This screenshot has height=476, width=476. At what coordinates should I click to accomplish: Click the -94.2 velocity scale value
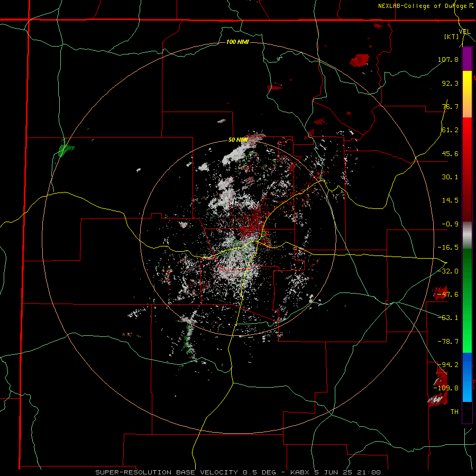point(448,364)
